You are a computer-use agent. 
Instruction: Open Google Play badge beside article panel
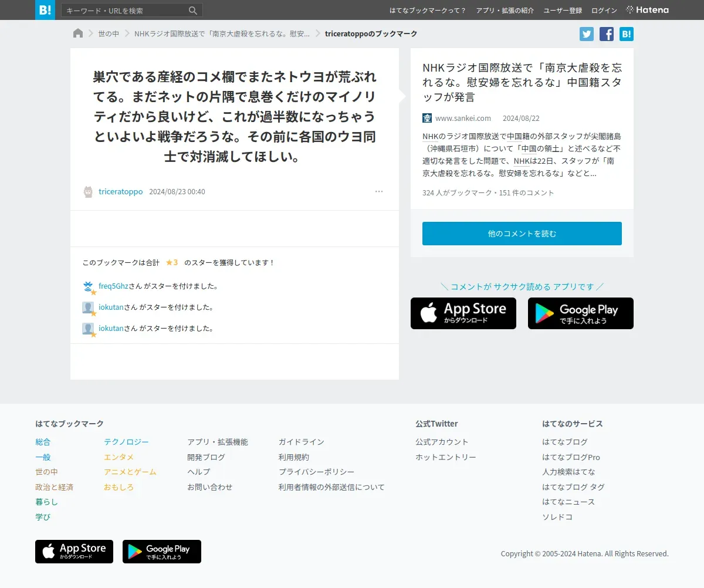click(x=581, y=313)
